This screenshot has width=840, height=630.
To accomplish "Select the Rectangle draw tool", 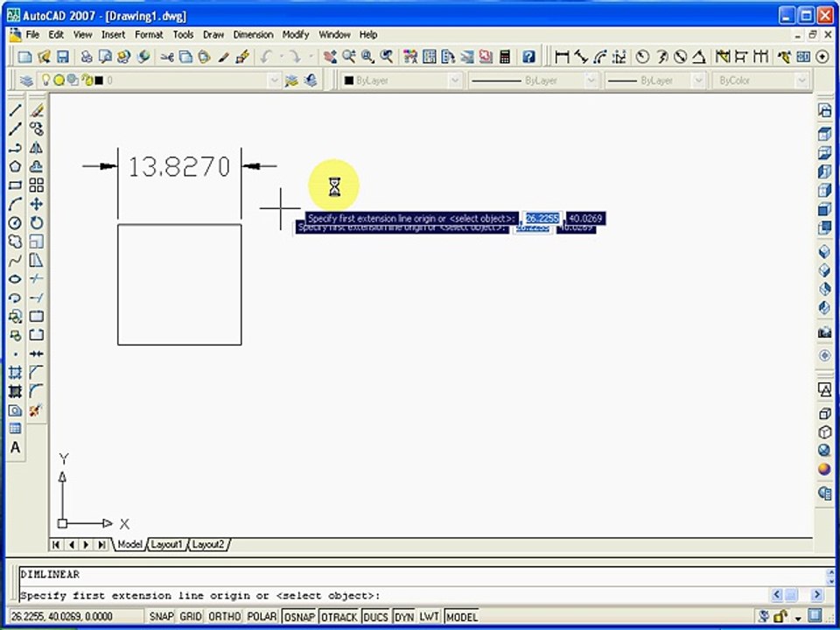I will click(15, 185).
